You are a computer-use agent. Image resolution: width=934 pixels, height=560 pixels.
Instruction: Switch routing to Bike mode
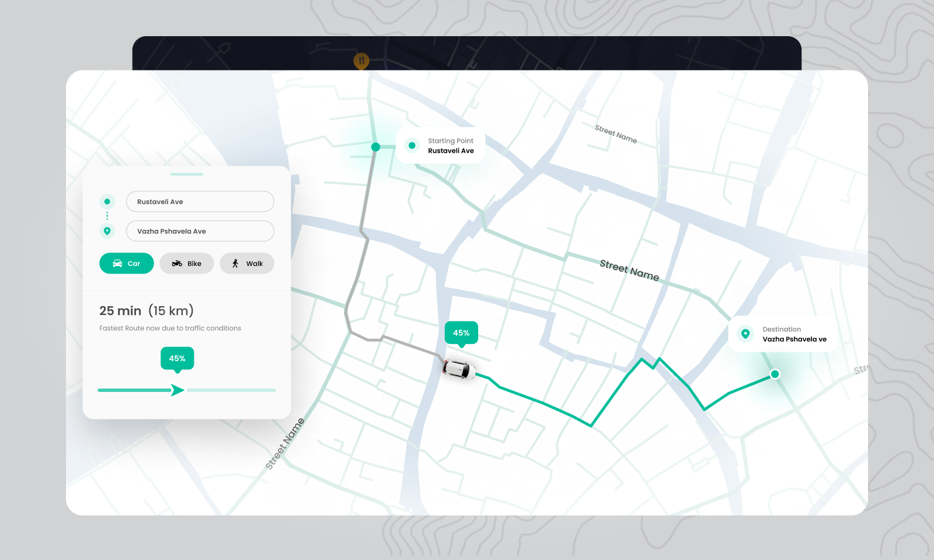[x=186, y=263]
